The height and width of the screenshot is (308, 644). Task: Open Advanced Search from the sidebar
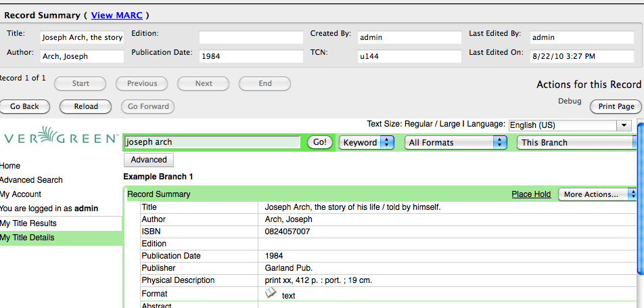(x=31, y=180)
